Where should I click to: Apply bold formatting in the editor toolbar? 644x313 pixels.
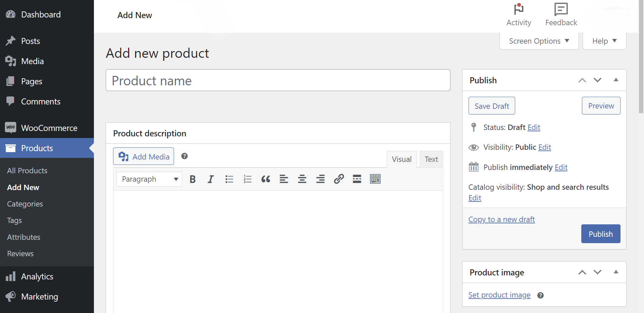(x=193, y=179)
